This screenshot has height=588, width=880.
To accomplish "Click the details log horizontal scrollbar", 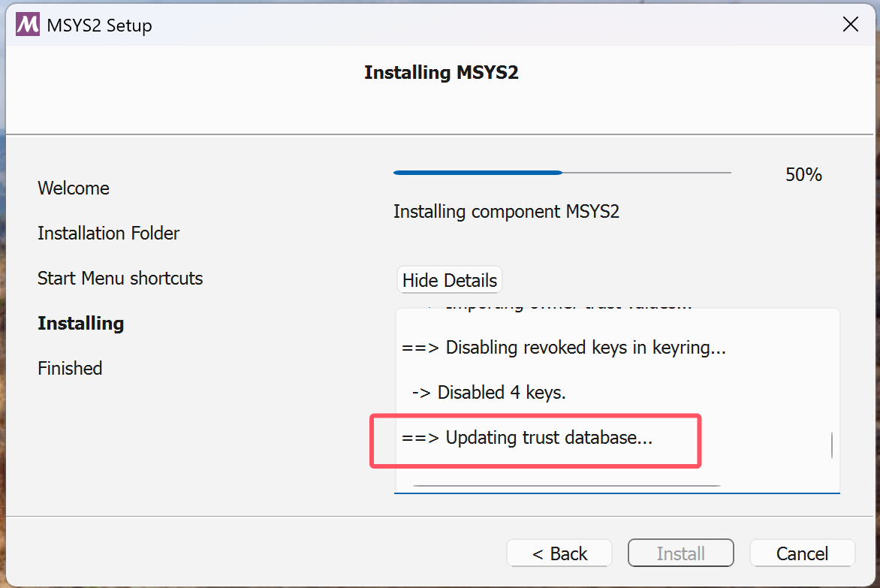I will click(x=567, y=486).
